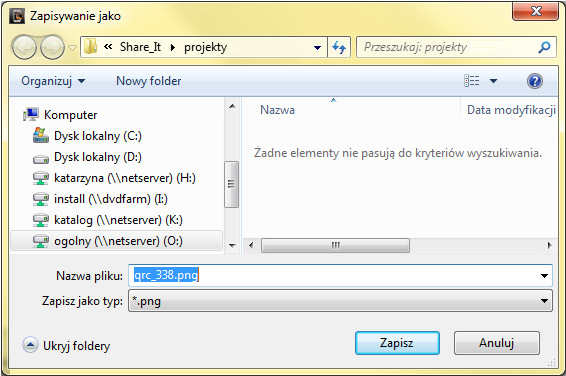This screenshot has height=376, width=566.
Task: Click the network drive icon for I:
Action: pos(41,199)
